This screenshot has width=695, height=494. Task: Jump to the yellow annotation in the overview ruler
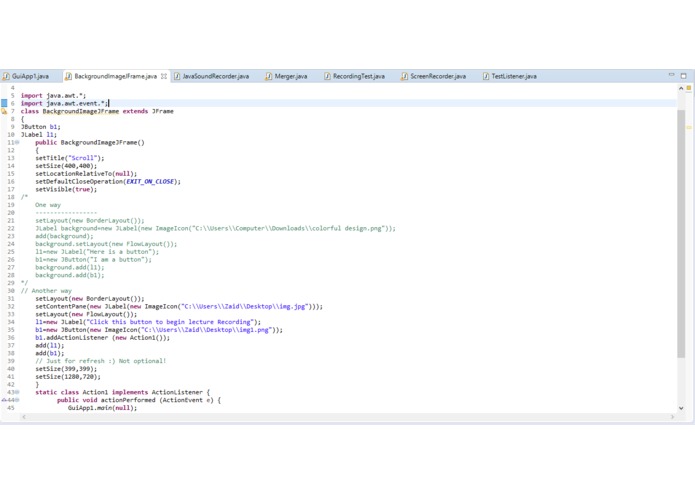(689, 128)
